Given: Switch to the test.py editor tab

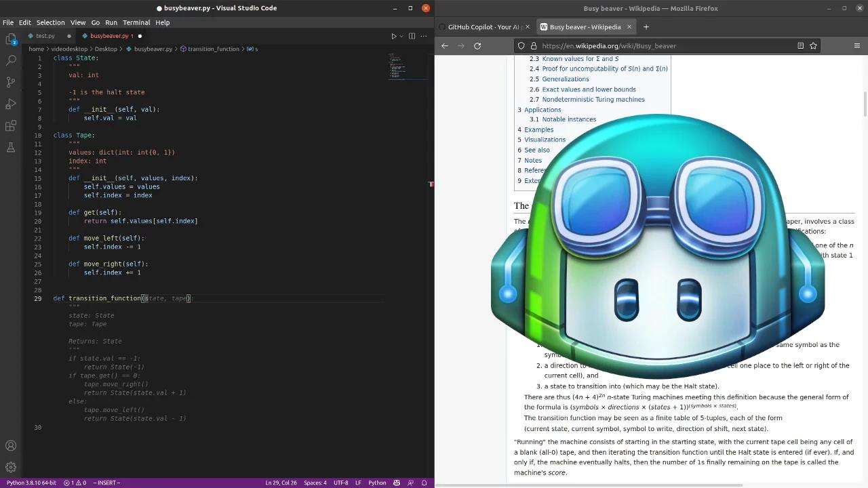Looking at the screenshot, I should [x=45, y=36].
